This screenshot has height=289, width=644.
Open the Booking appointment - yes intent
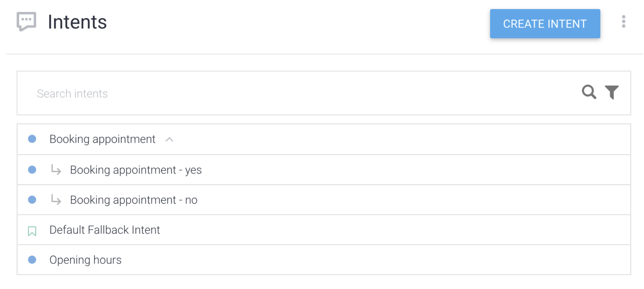click(136, 170)
